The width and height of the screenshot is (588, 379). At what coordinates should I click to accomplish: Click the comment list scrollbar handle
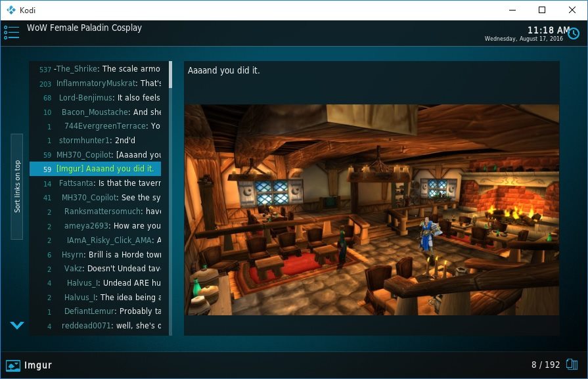(171, 76)
